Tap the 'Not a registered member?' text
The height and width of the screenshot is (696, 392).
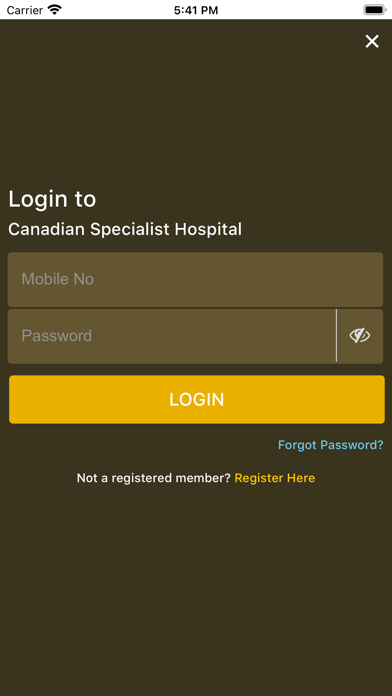tap(154, 478)
